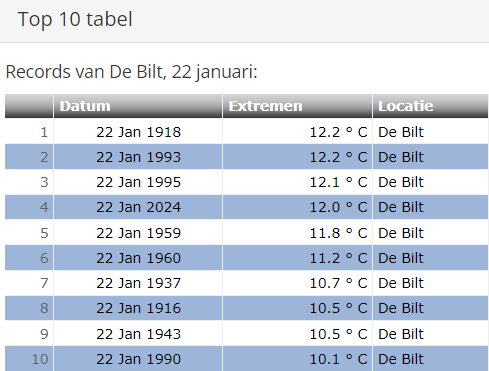Click rank number 1 cell
Viewport: 489px width, 371px height.
click(x=29, y=132)
